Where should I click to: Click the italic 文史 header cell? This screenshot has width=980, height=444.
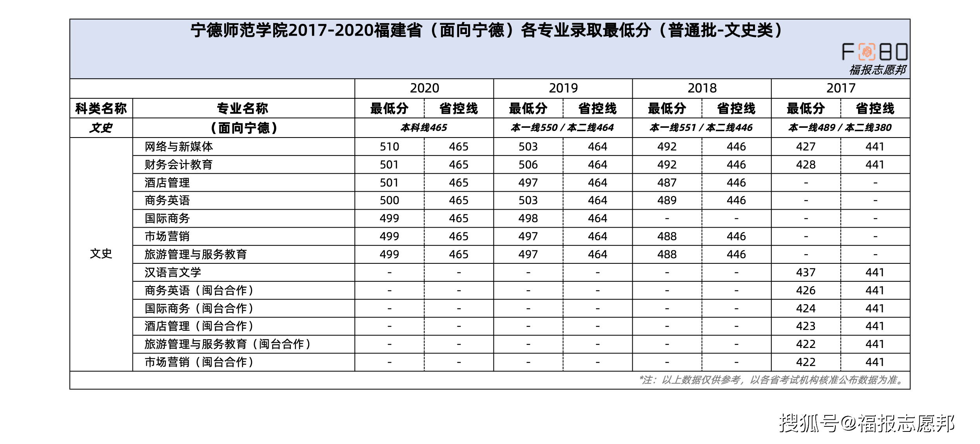[101, 128]
